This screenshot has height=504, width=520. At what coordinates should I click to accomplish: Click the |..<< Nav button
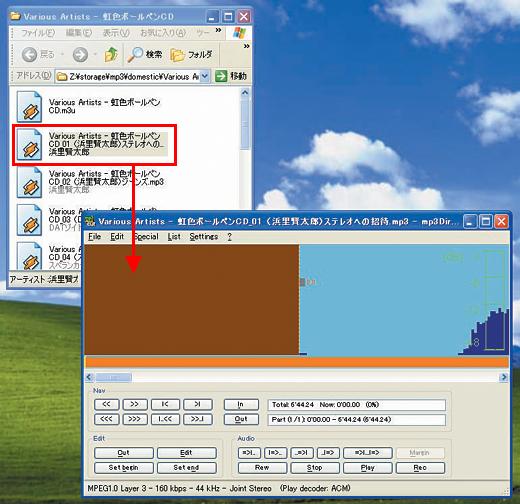165,419
